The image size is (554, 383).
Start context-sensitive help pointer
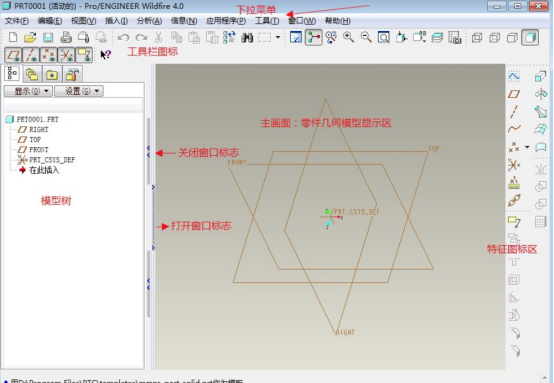pyautogui.click(x=106, y=55)
